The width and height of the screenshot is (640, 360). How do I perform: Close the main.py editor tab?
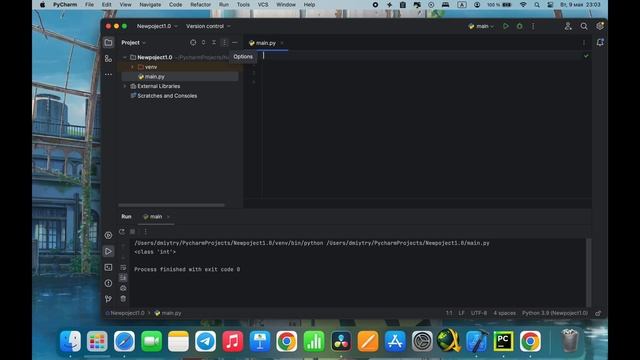(282, 43)
